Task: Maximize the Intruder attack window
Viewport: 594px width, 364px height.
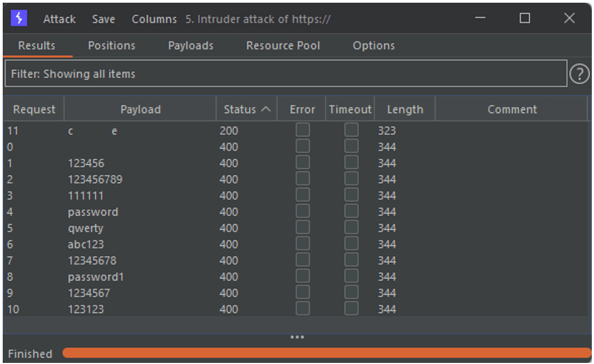Action: pos(524,18)
